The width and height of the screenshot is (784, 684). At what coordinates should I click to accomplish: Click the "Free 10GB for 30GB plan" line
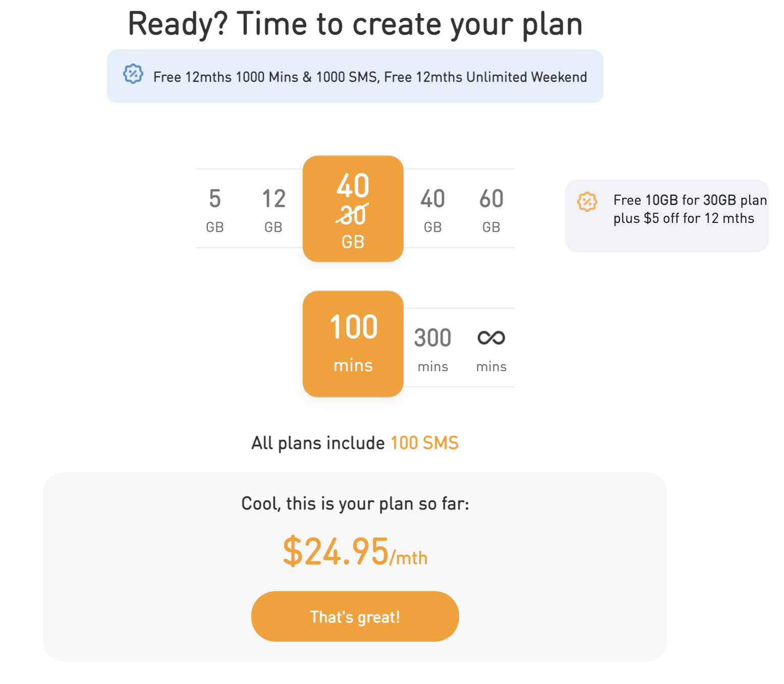[x=690, y=200]
